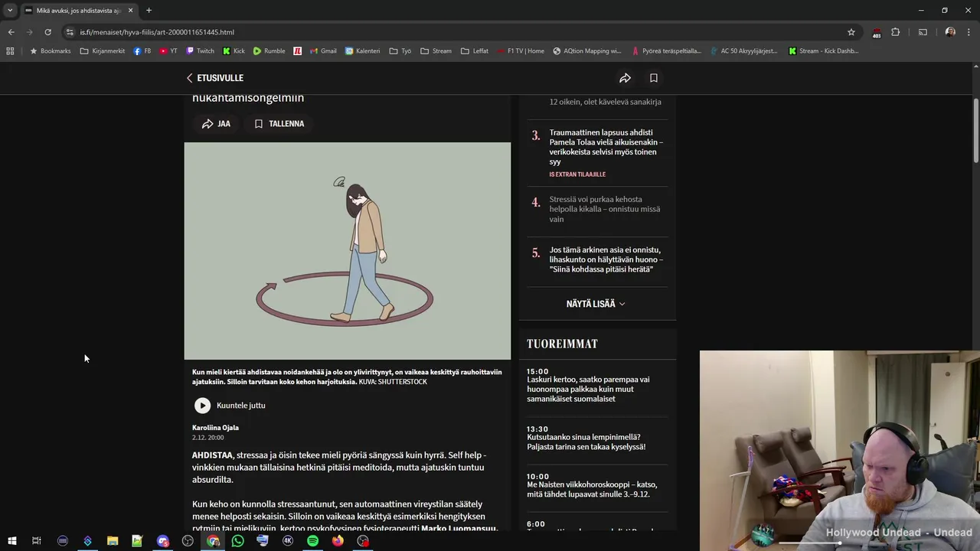Image resolution: width=980 pixels, height=551 pixels.
Task: Bookmark this page with star icon
Action: click(x=851, y=32)
